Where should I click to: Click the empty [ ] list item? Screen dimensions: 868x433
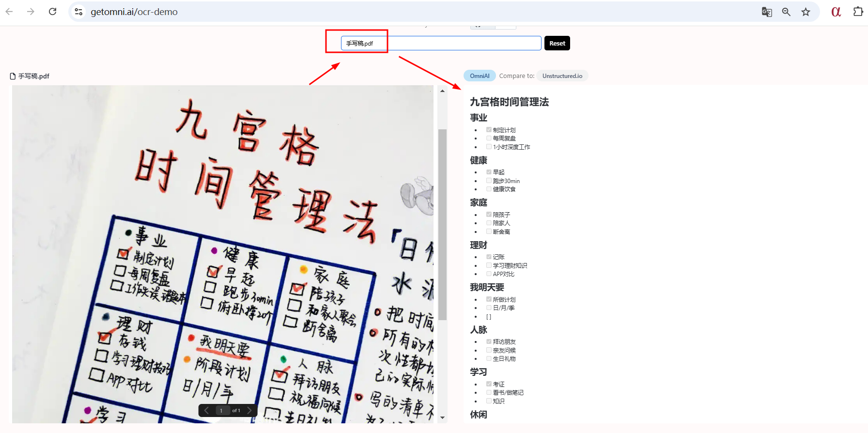[489, 317]
